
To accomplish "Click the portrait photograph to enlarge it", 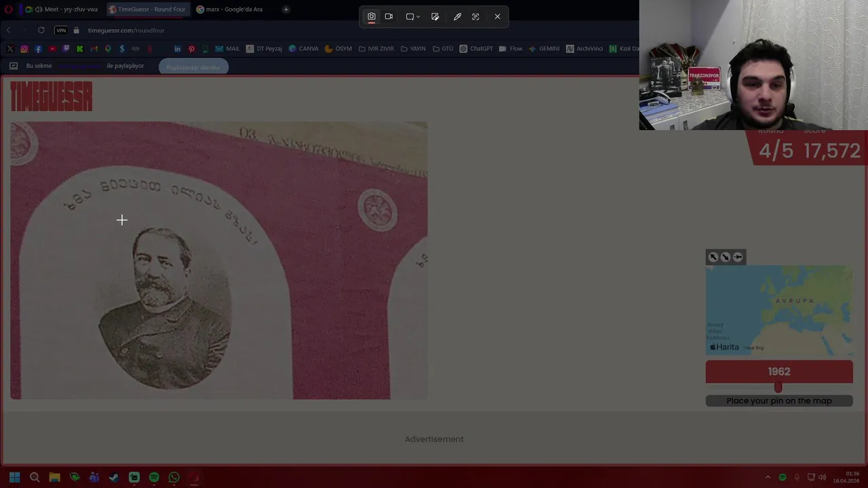I will 219,260.
